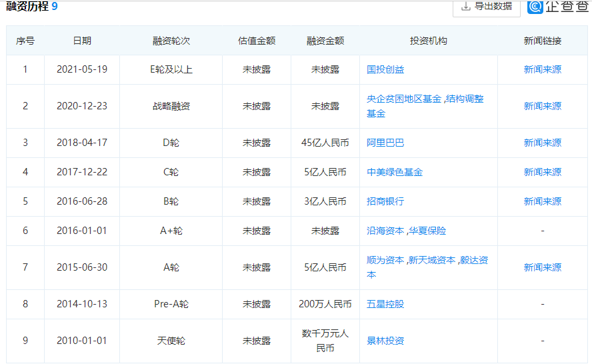Open 新闻来源 for the B轮 round

(x=542, y=201)
